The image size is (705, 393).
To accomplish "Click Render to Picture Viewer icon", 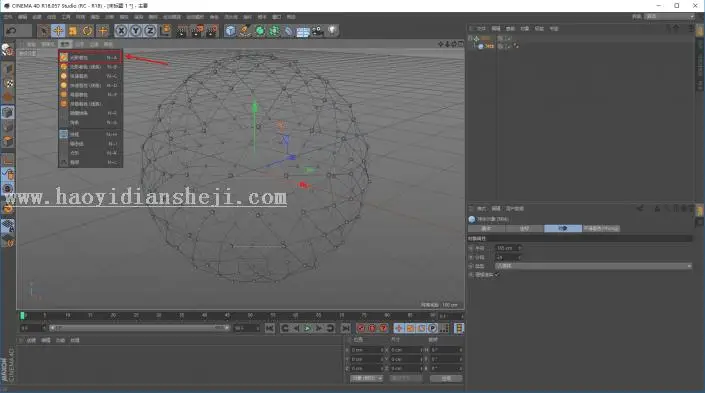I will pos(197,31).
